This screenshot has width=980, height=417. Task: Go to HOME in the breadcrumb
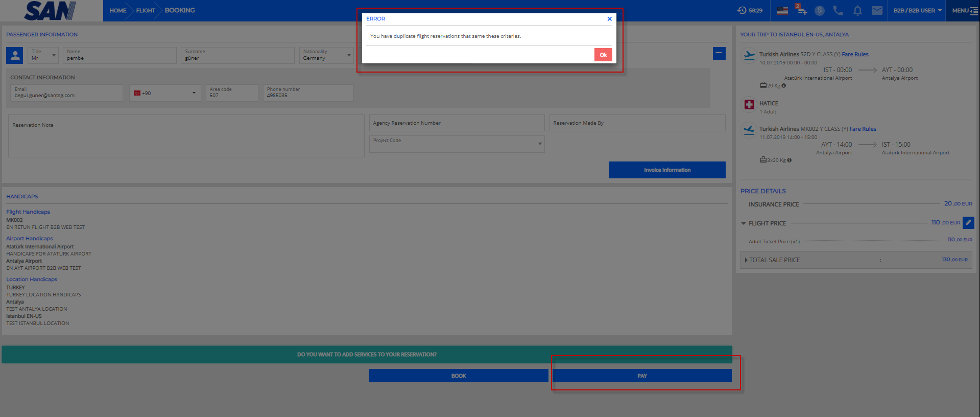click(118, 11)
